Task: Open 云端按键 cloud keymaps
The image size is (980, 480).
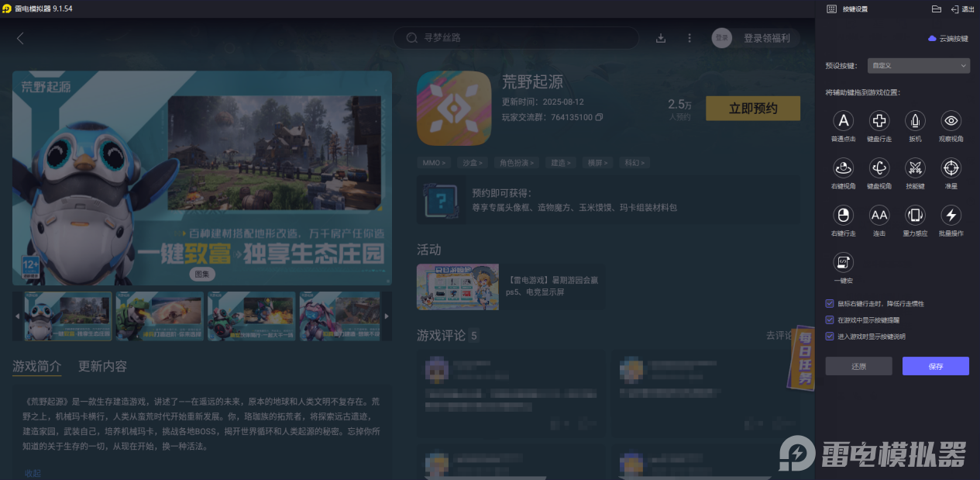Action: point(948,38)
